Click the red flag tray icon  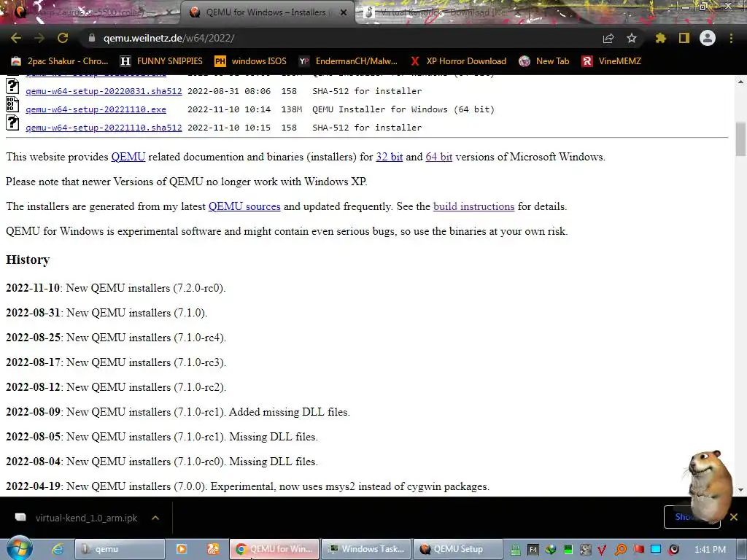(x=638, y=550)
